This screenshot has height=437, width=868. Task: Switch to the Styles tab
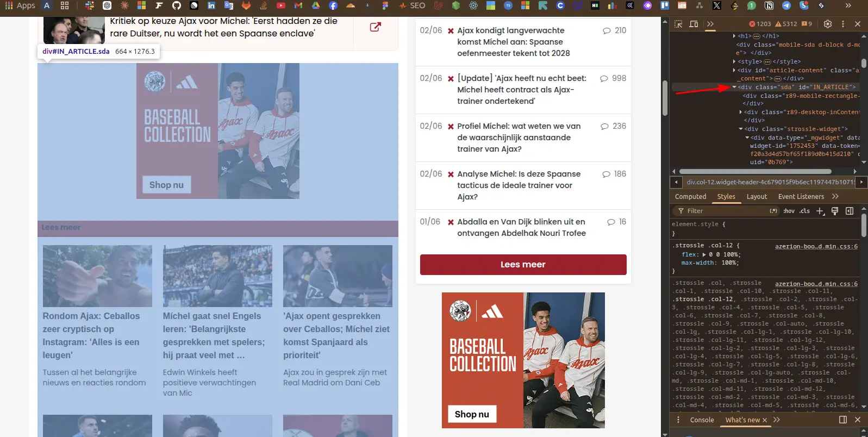tap(726, 197)
